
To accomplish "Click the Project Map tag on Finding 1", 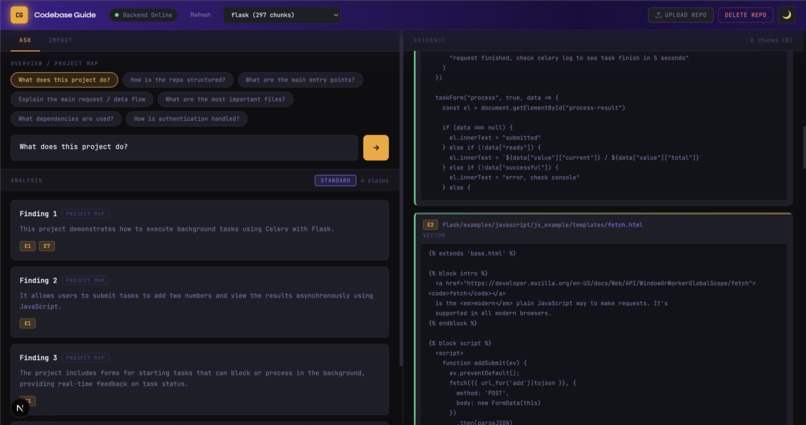I will pyautogui.click(x=85, y=214).
